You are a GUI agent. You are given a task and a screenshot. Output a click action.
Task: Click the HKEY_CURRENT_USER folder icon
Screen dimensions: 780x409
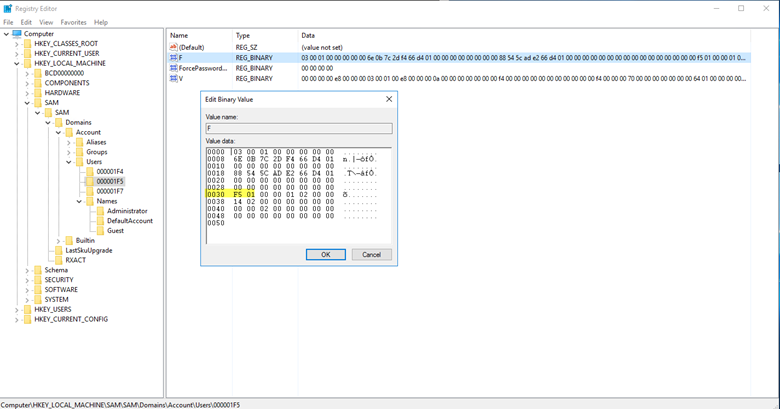click(x=27, y=54)
